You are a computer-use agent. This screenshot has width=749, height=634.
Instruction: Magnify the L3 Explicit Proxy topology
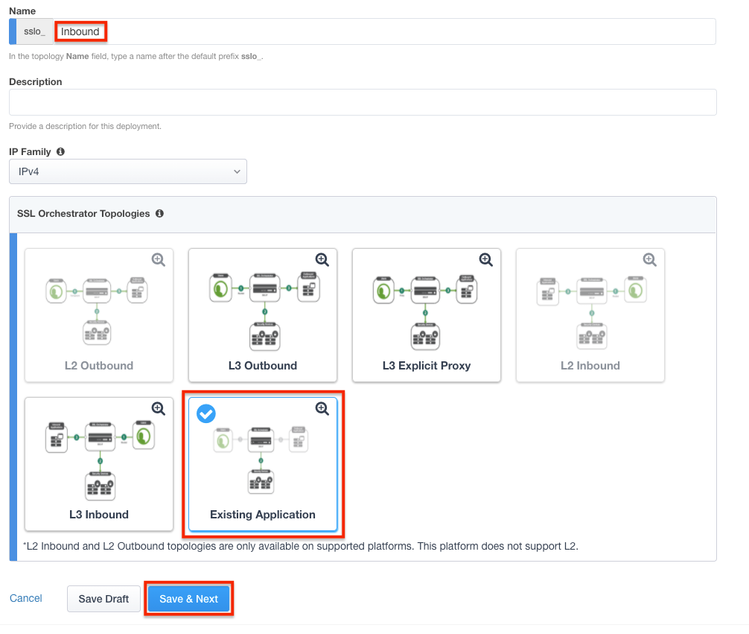click(486, 260)
